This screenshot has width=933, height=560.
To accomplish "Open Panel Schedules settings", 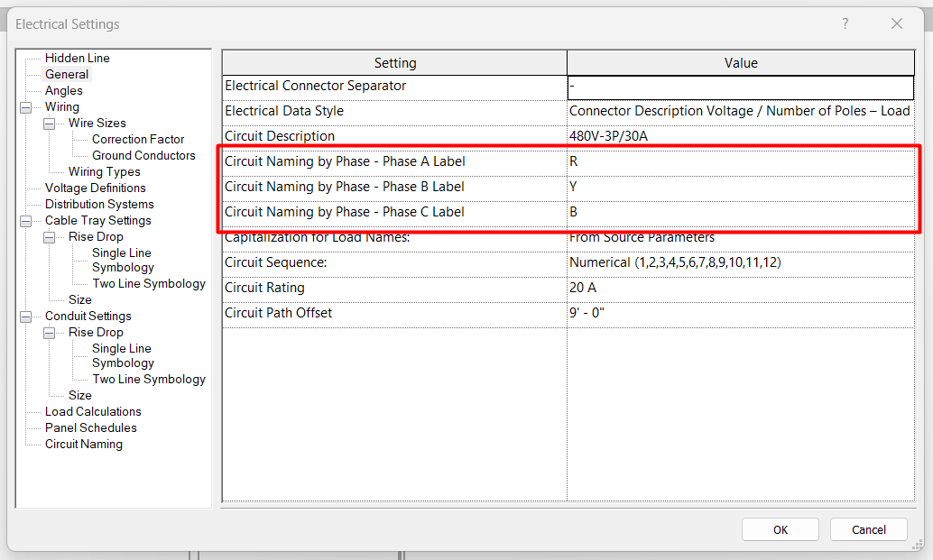I will (90, 428).
